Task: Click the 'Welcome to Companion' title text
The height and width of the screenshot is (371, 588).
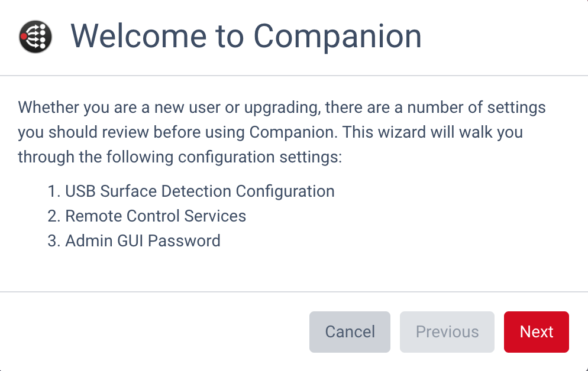Action: [246, 37]
